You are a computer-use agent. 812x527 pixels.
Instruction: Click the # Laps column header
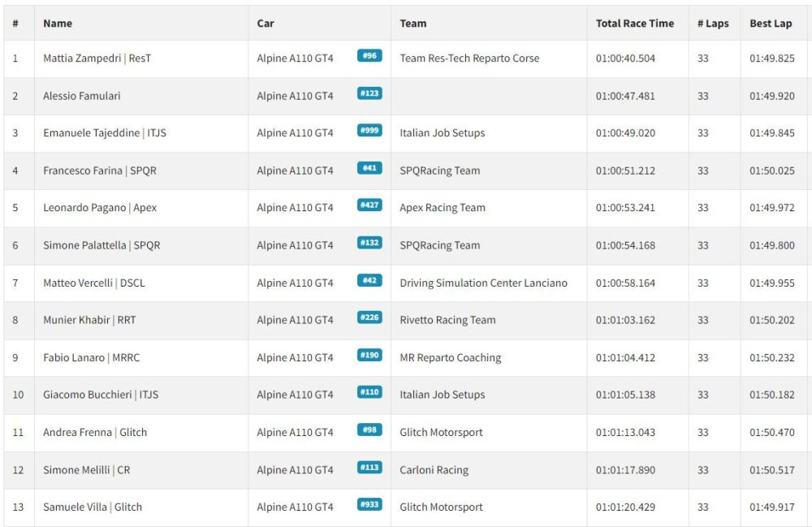tap(713, 24)
